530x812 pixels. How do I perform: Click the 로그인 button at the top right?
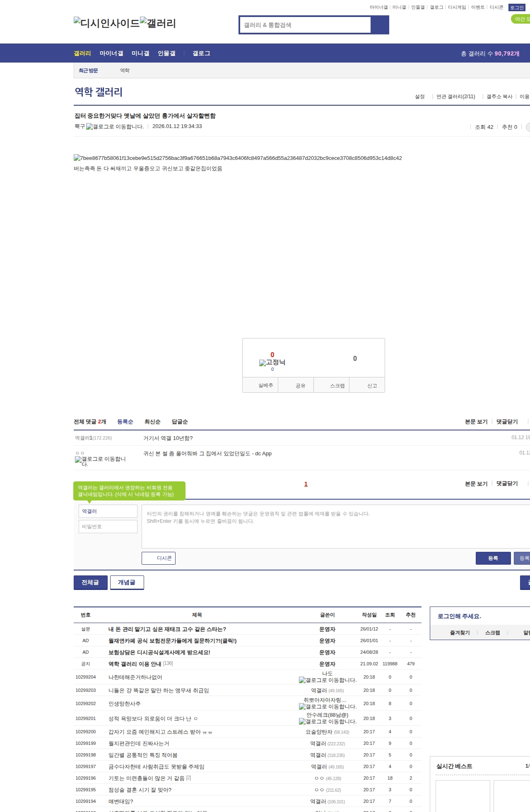(517, 7)
